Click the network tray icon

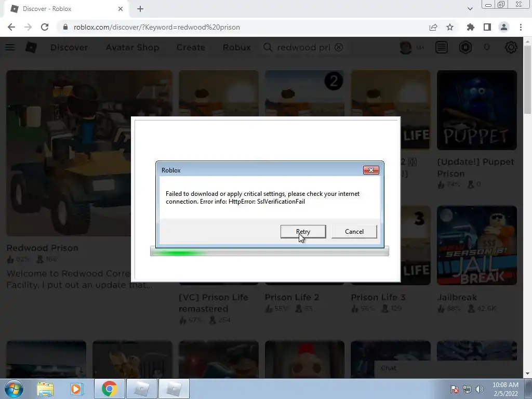[467, 389]
